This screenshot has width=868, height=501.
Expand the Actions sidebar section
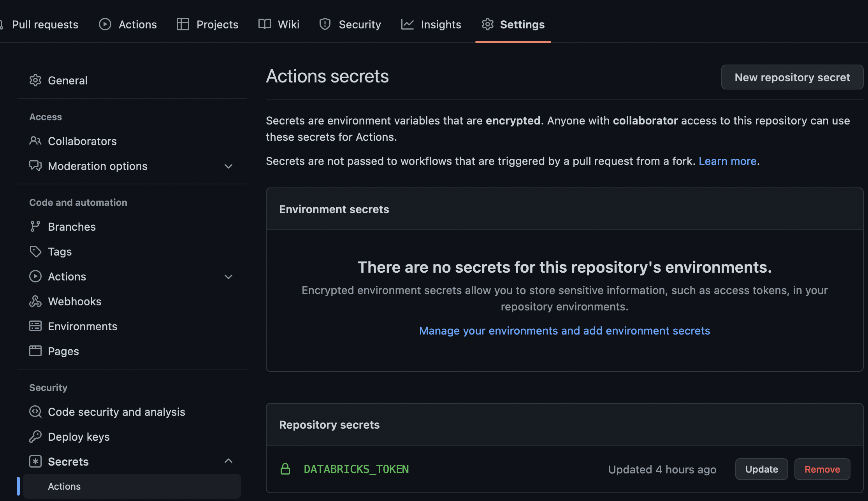pyautogui.click(x=228, y=277)
